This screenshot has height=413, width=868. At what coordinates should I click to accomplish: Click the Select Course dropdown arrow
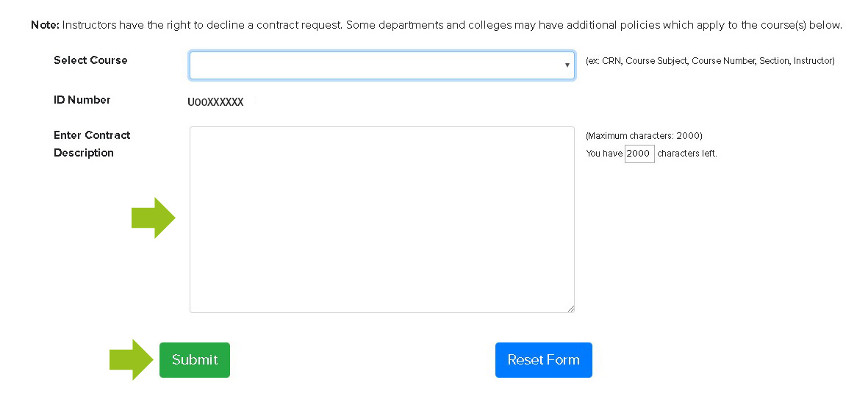pyautogui.click(x=567, y=65)
